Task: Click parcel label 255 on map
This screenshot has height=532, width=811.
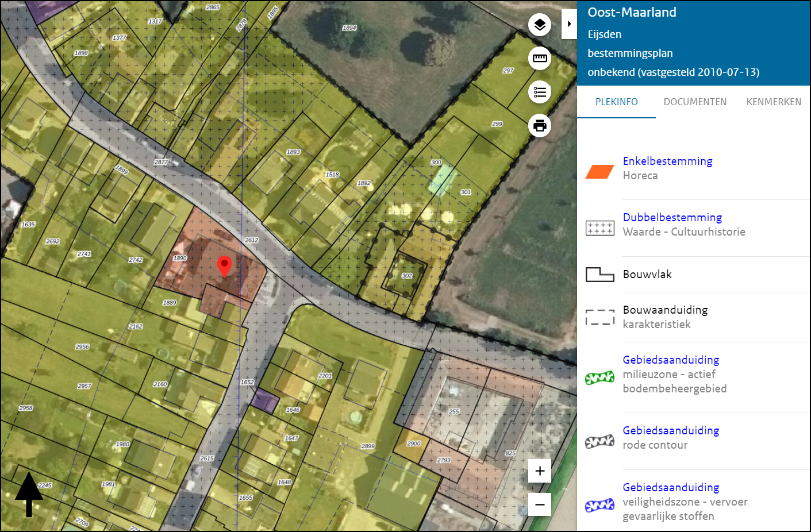Action: 454,411
